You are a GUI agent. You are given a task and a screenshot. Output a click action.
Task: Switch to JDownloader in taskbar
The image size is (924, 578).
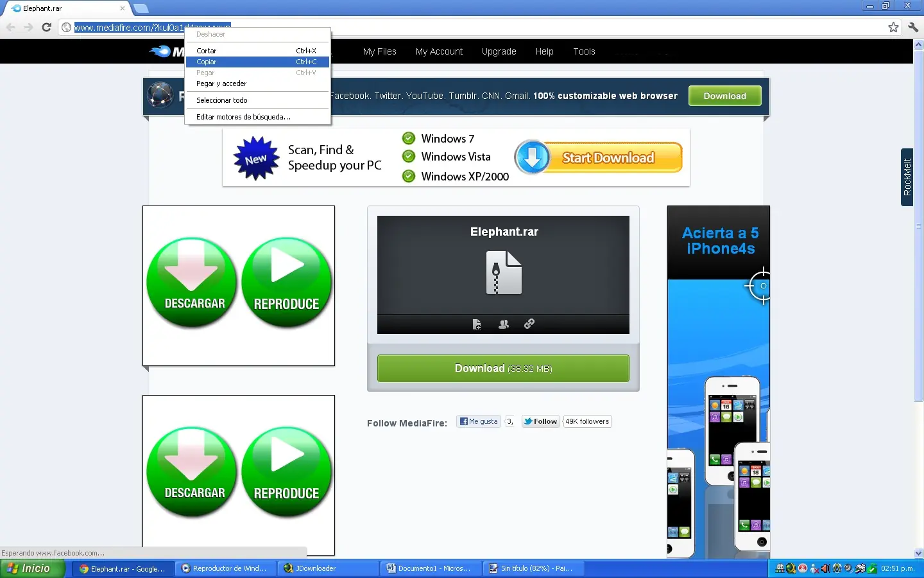tap(328, 568)
